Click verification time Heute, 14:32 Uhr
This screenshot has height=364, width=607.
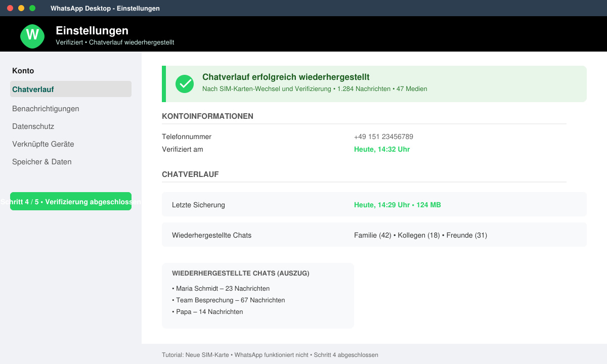(382, 149)
